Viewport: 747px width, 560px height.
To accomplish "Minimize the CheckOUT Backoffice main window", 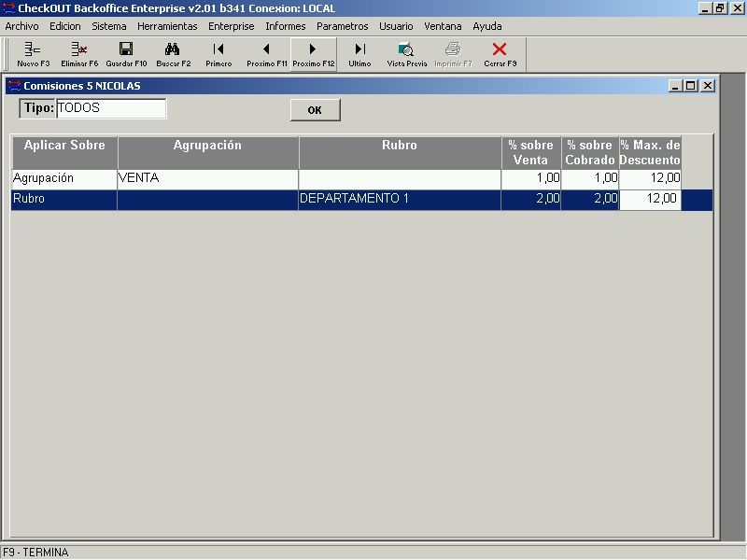I will (705, 8).
